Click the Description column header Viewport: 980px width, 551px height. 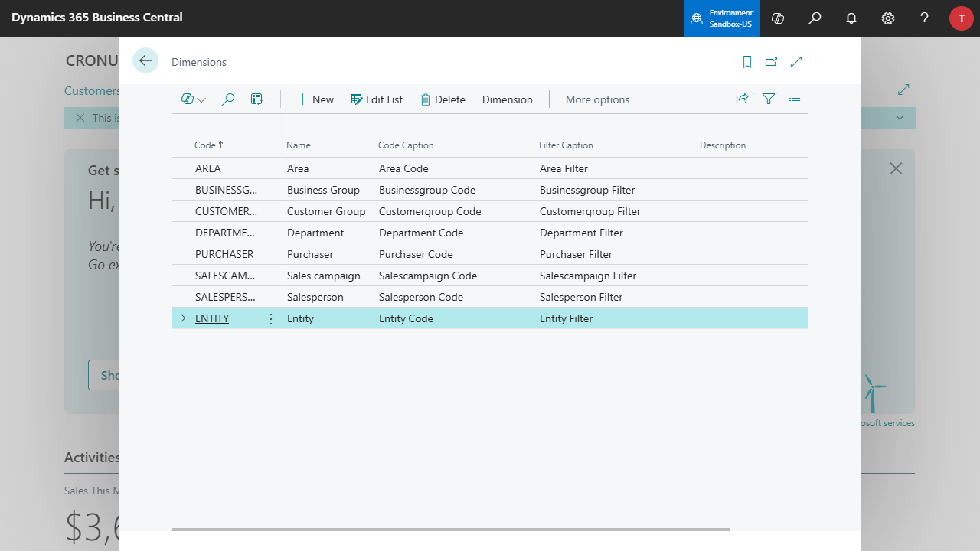pos(723,145)
